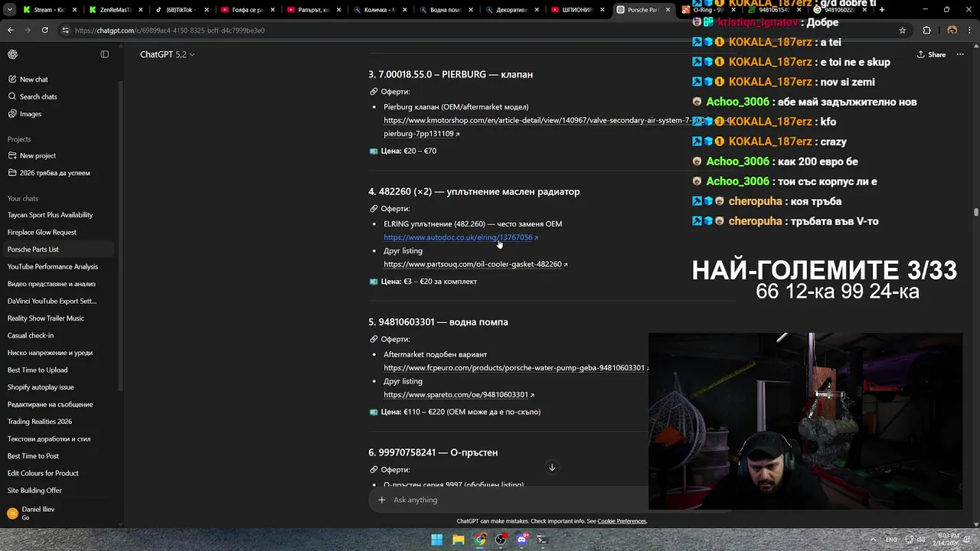Click the plus attach icon in message box
The image size is (980, 551).
381,500
